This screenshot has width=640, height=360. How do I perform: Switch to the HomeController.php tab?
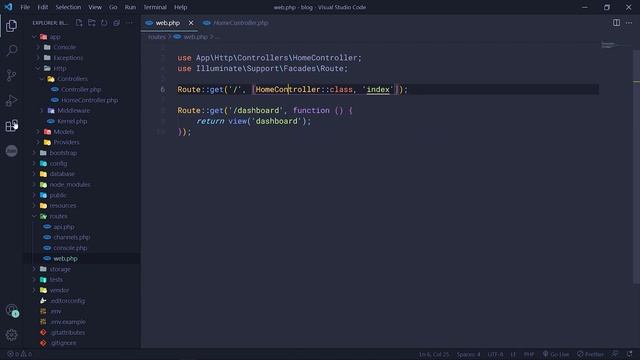[236, 23]
